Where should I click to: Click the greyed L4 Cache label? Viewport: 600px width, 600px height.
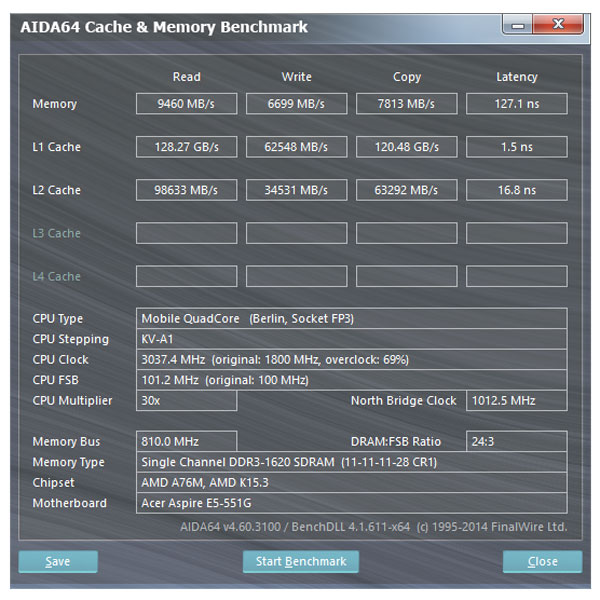coord(56,276)
